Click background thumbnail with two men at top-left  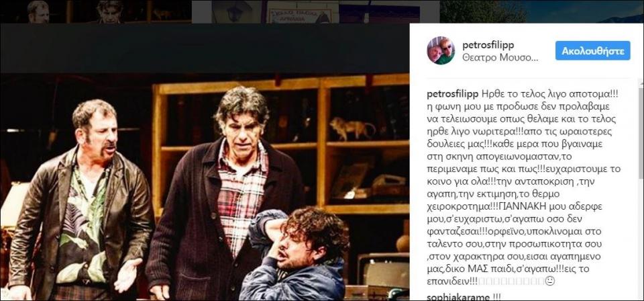pos(96,11)
